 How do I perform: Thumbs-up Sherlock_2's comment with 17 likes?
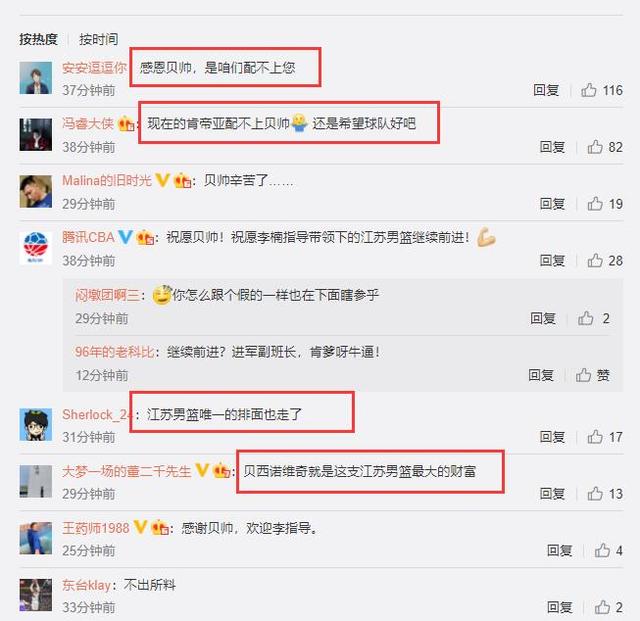(x=595, y=437)
